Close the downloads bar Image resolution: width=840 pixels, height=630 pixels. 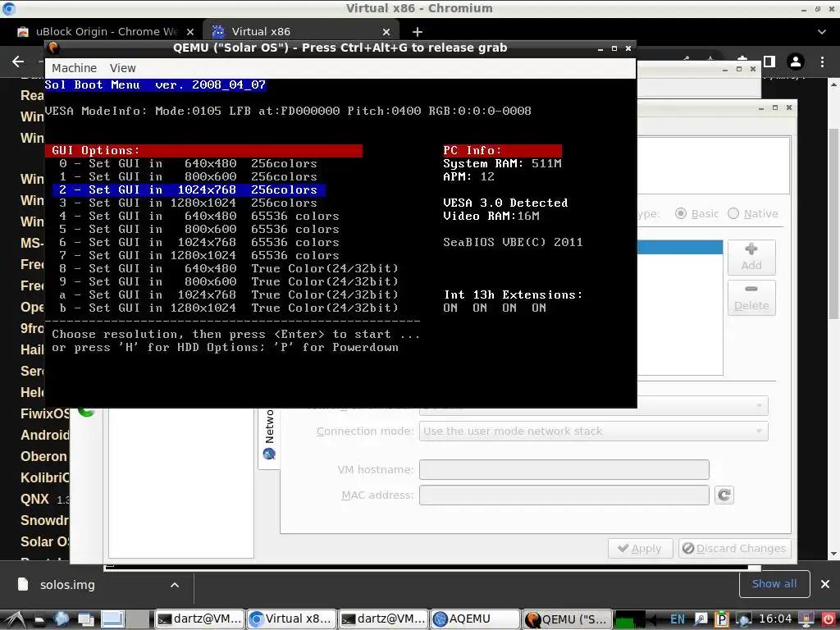coord(825,584)
